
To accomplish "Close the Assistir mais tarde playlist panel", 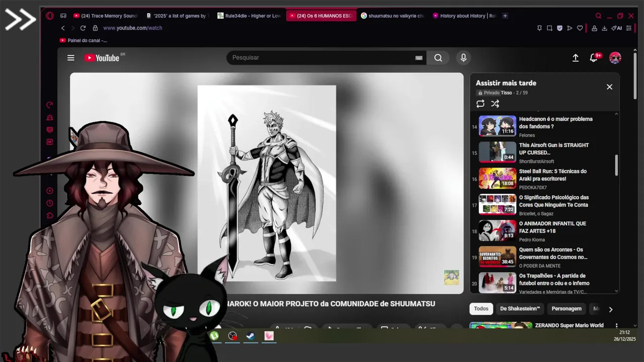I will point(609,87).
